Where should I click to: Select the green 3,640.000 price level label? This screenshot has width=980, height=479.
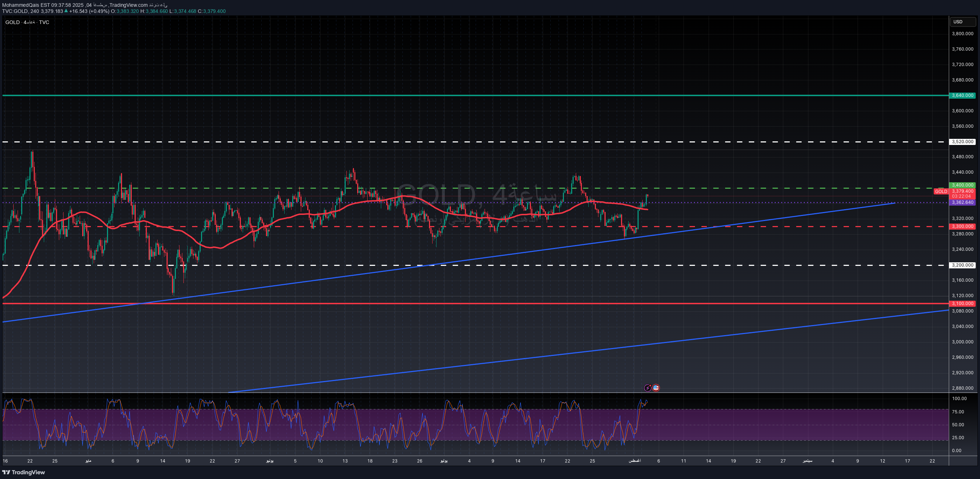tap(962, 95)
